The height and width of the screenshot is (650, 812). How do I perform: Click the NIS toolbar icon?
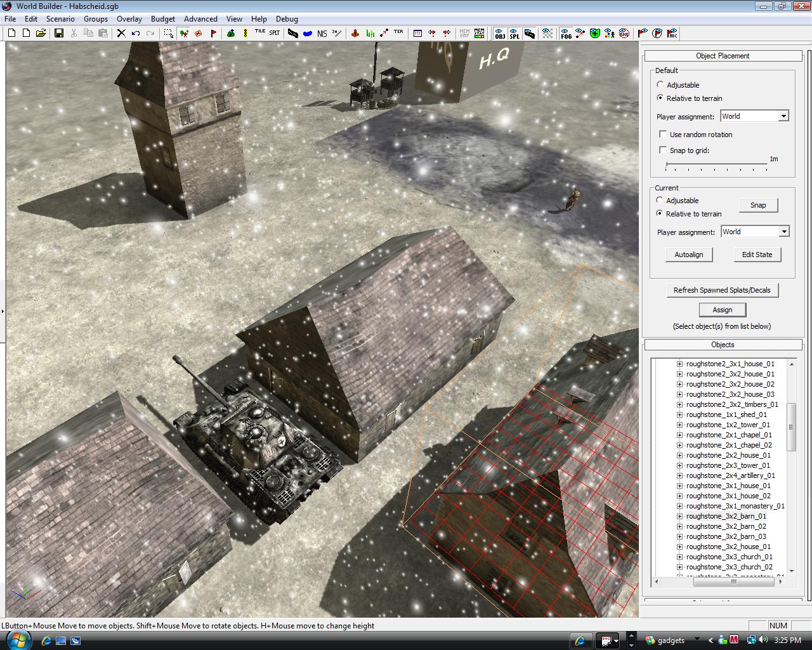coord(322,33)
